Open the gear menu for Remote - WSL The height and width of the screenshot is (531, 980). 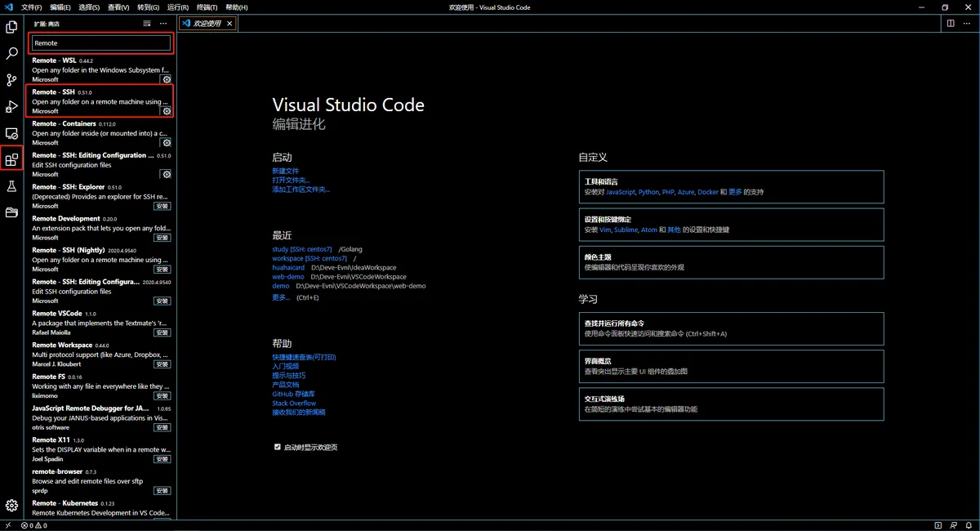pyautogui.click(x=167, y=79)
